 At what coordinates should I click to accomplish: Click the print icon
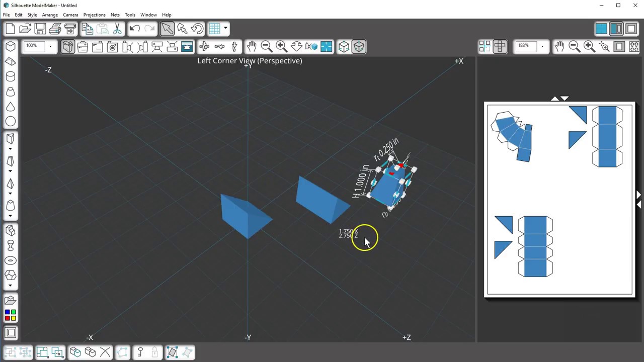pos(55,29)
